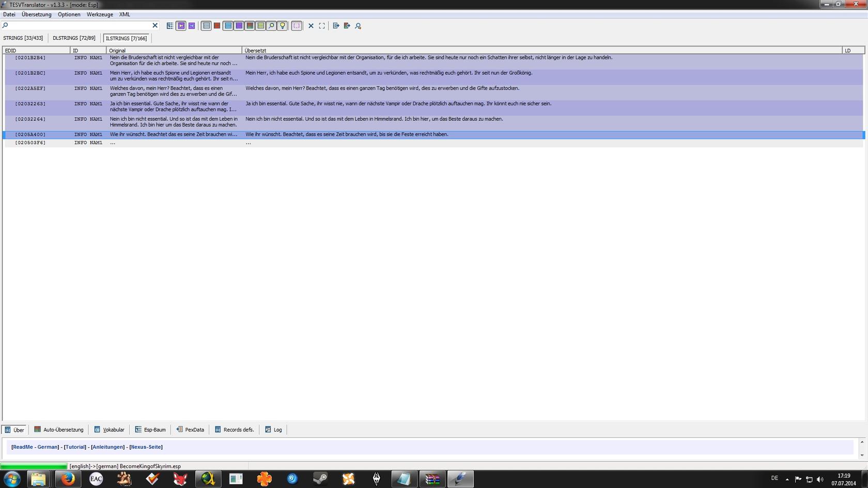Open the Datei menu
This screenshot has height=488, width=868.
[9, 14]
